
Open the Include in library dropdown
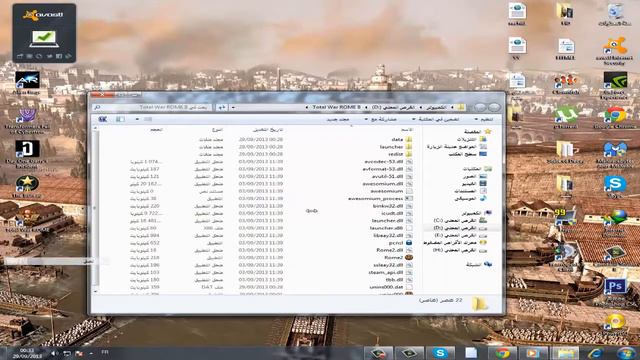click(436, 119)
